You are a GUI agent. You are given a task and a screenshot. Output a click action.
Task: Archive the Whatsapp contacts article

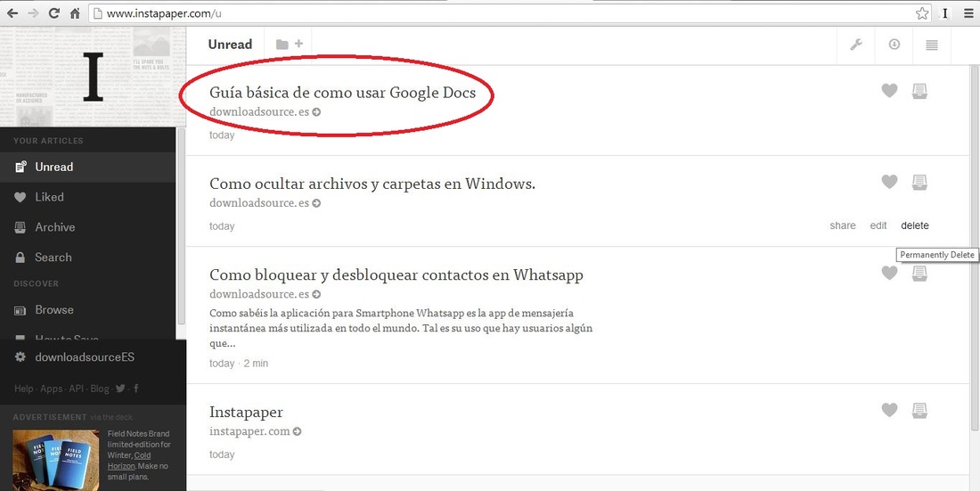pyautogui.click(x=919, y=274)
